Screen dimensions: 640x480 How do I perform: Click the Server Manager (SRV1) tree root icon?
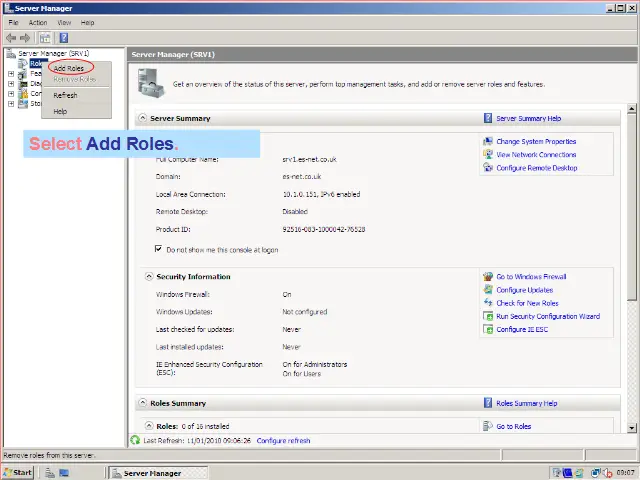click(x=11, y=53)
